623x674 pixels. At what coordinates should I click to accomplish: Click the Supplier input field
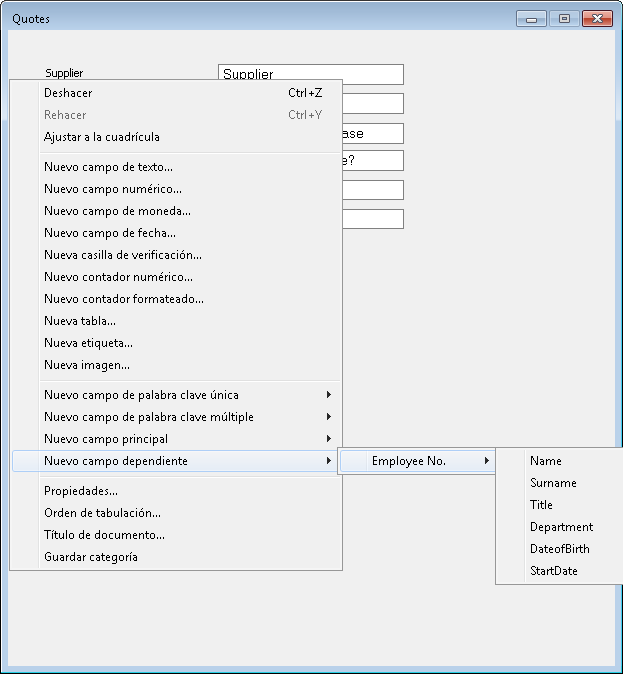point(311,74)
